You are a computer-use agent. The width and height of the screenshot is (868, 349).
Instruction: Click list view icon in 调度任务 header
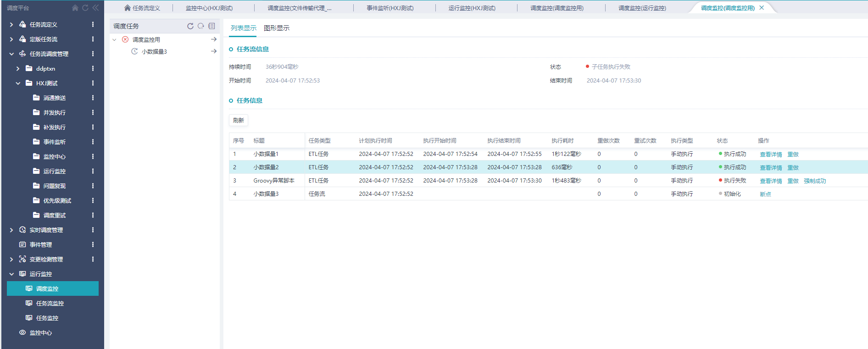click(x=211, y=26)
